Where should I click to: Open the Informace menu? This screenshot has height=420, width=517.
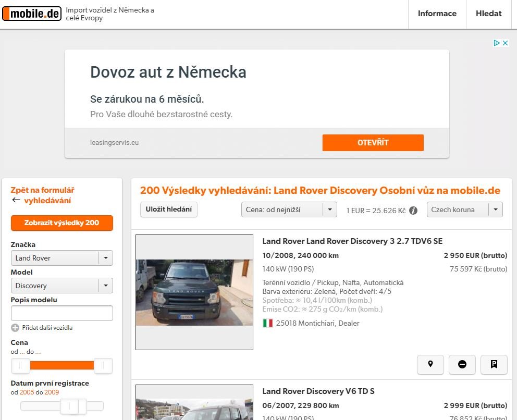437,14
